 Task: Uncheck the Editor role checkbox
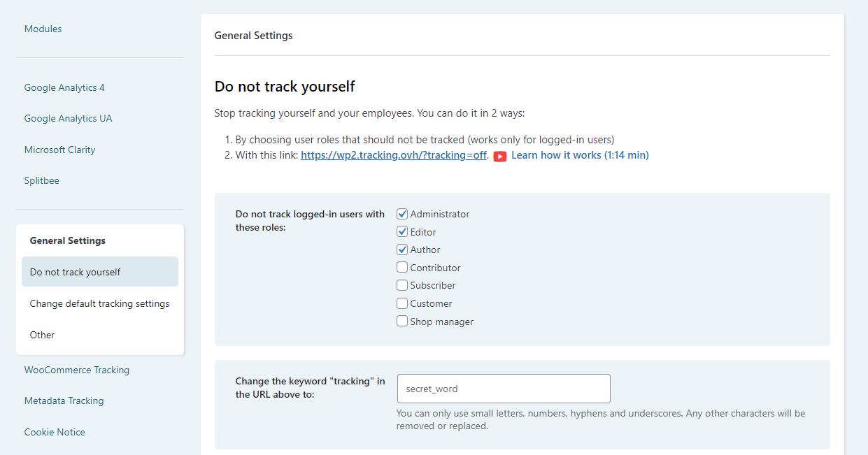coord(402,232)
